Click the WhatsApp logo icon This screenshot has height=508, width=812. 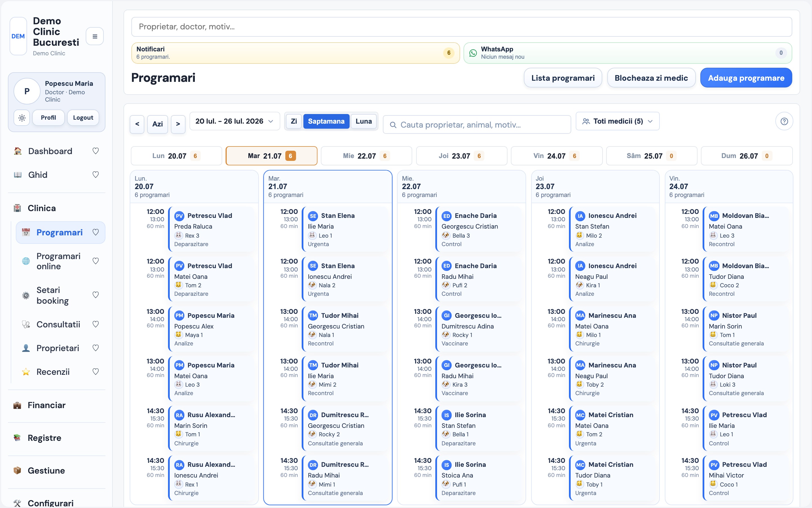pos(473,53)
